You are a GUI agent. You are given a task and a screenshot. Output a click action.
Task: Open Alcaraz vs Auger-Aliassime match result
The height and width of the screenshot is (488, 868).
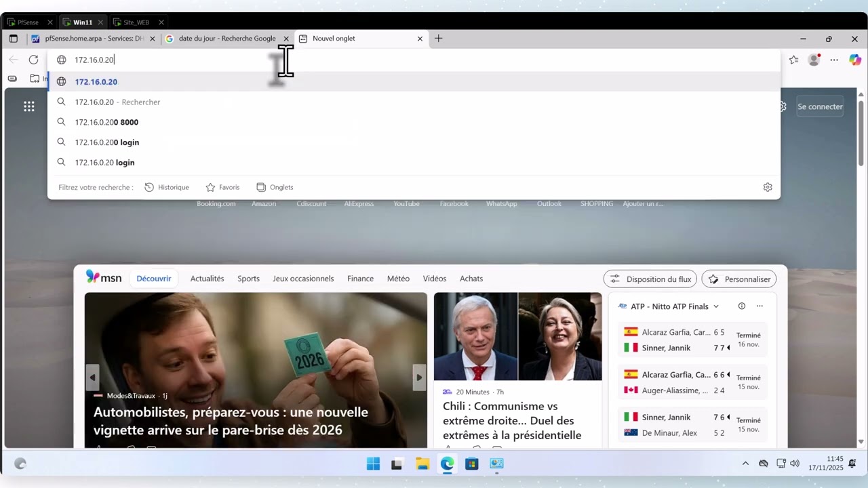[x=692, y=382]
